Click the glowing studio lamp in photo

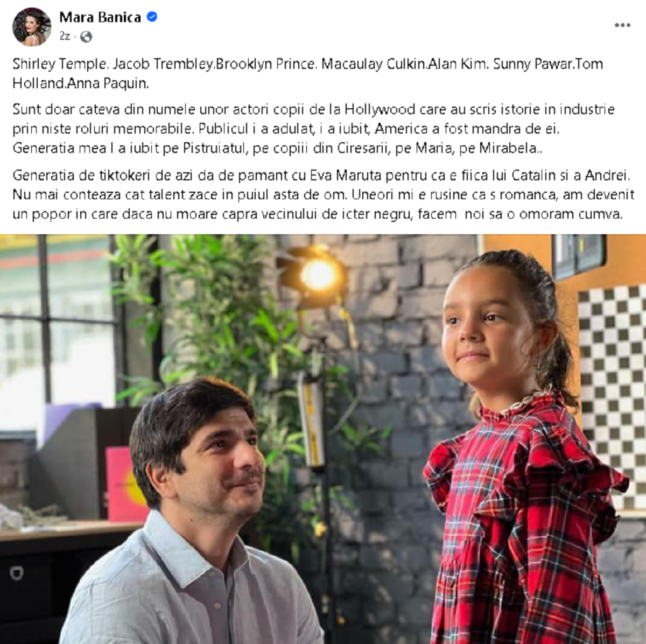pos(318,275)
